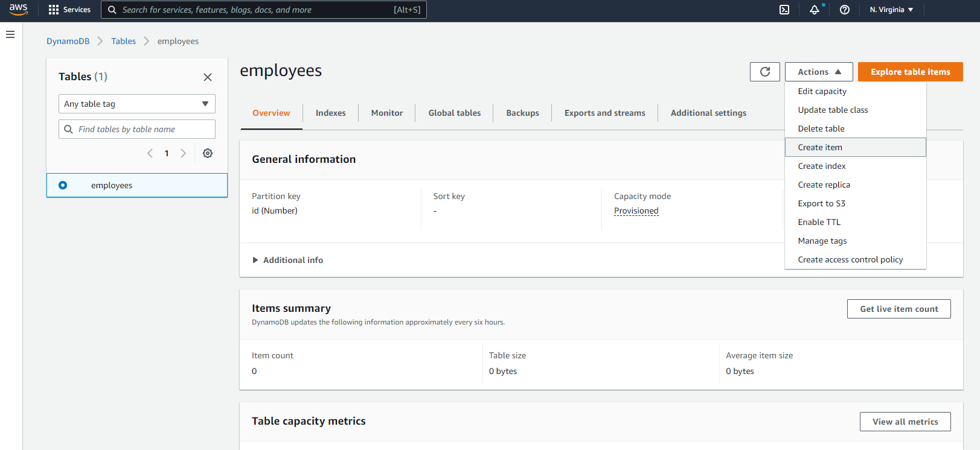The height and width of the screenshot is (450, 980).
Task: Refresh the employees table view
Action: point(765,72)
